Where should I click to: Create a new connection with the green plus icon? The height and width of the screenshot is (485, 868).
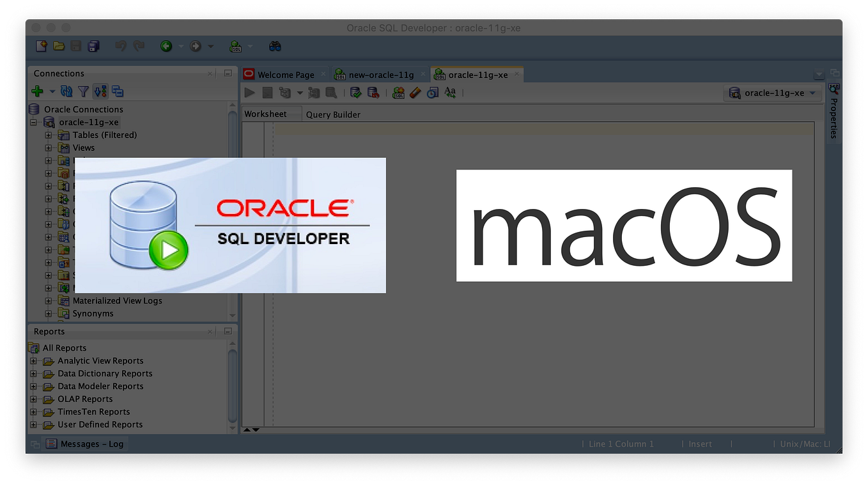pos(37,91)
